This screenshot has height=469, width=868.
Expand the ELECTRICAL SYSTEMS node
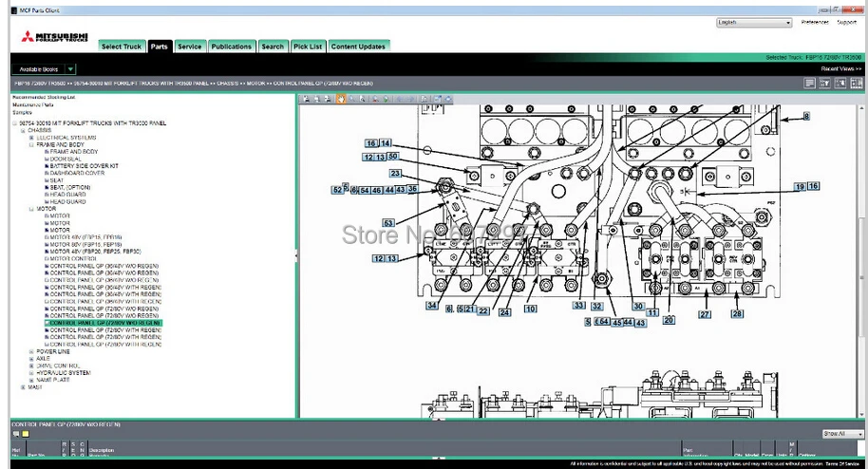(31, 138)
